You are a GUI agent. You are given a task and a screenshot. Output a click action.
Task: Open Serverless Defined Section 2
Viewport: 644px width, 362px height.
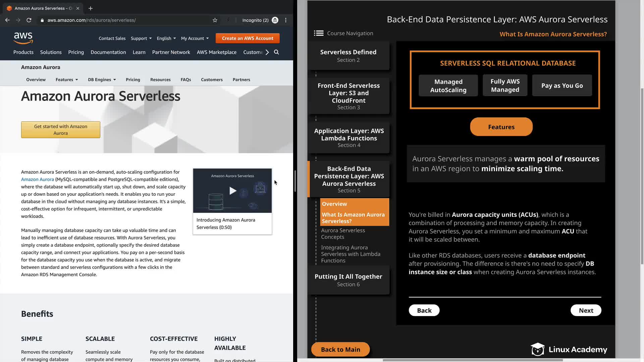point(348,56)
